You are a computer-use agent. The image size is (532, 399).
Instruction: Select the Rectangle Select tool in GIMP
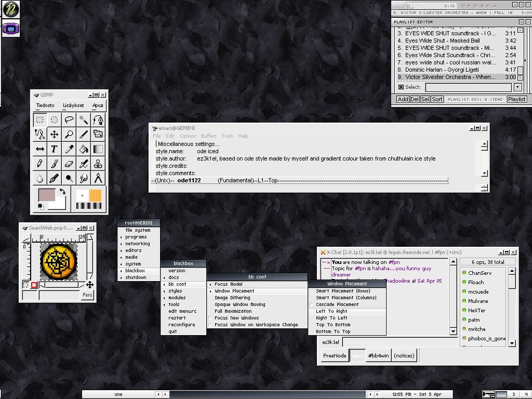[x=40, y=120]
